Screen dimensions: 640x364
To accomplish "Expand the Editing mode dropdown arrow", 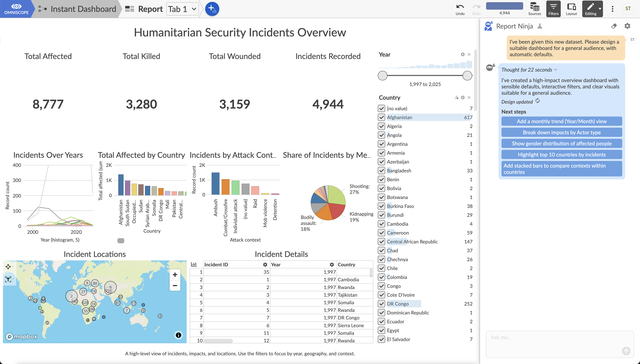I will [x=600, y=9].
